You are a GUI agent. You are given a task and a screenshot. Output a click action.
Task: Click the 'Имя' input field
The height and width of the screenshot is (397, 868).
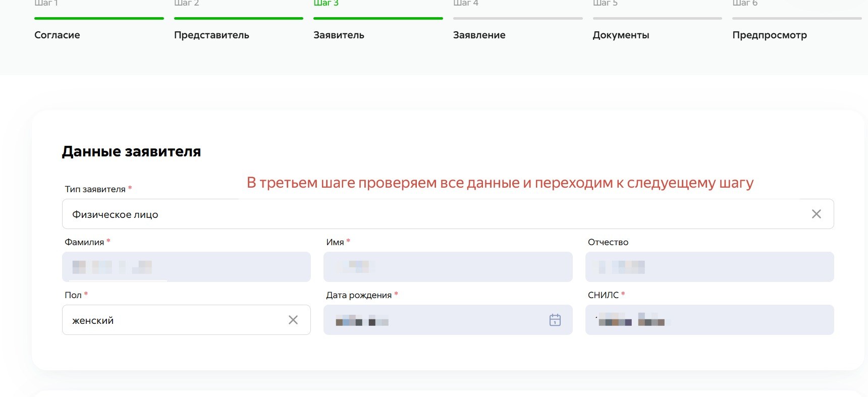448,267
